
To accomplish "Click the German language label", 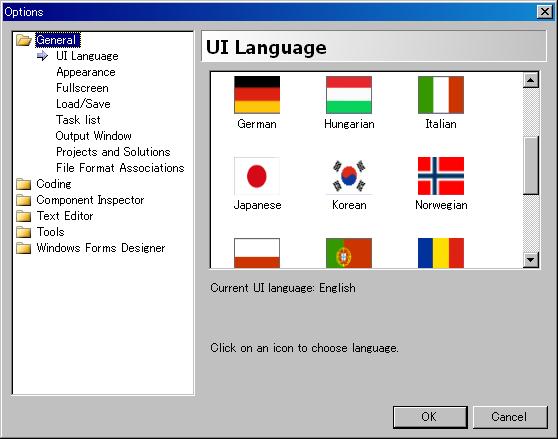I will [257, 124].
